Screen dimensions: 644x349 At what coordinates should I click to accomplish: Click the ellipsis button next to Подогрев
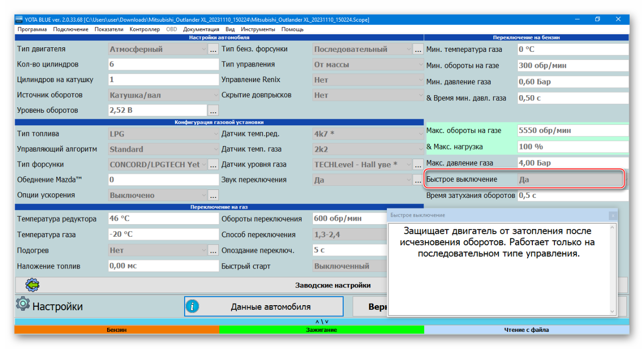pos(213,250)
